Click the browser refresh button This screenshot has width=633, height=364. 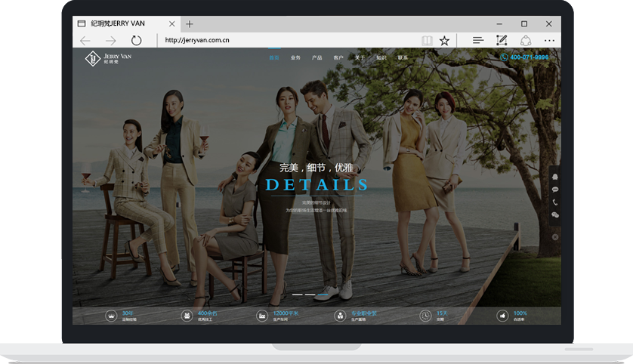click(x=136, y=41)
